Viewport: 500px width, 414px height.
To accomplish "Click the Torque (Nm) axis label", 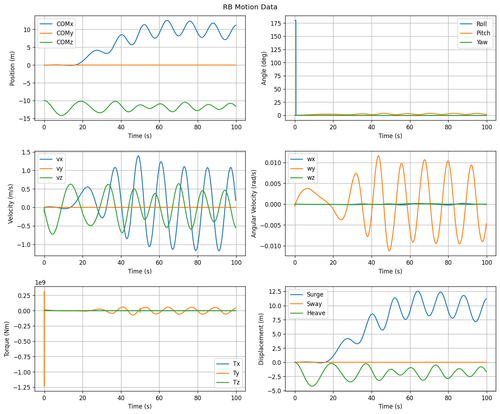I will [x=6, y=339].
